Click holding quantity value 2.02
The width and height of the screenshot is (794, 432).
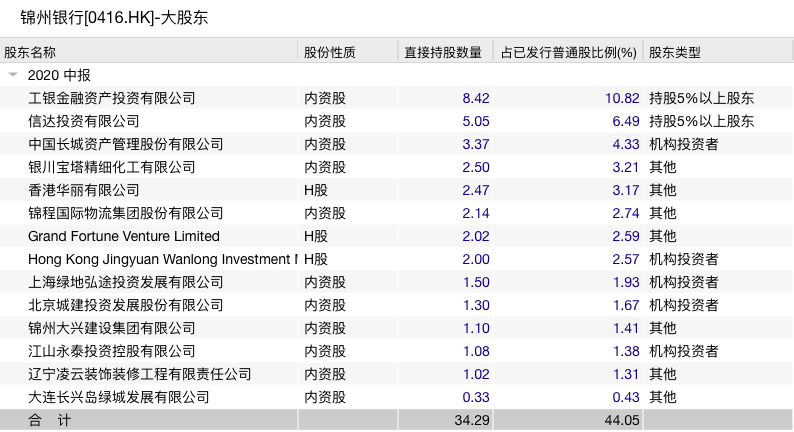[475, 236]
